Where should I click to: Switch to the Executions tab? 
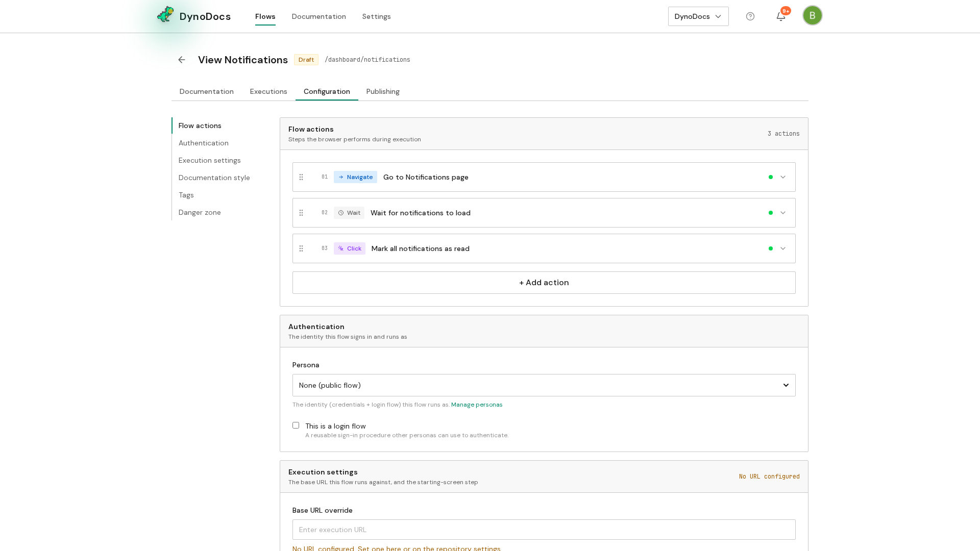(x=268, y=91)
